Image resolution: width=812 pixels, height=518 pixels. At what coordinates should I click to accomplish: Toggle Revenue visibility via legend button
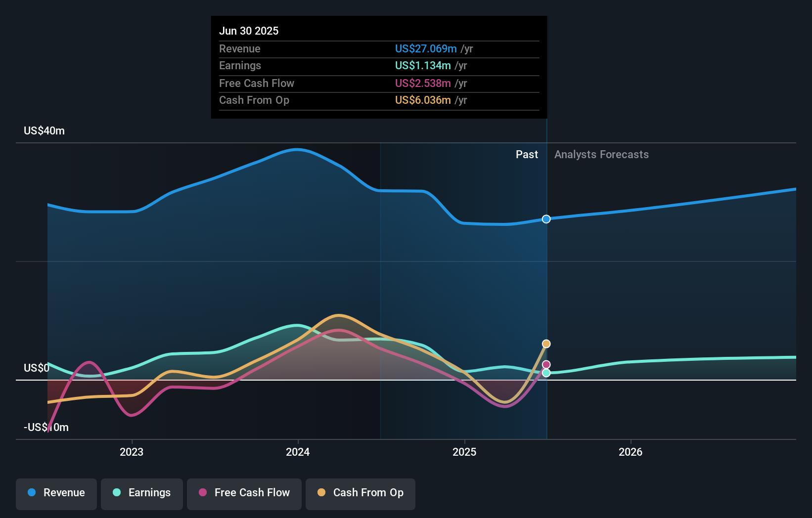(56, 493)
